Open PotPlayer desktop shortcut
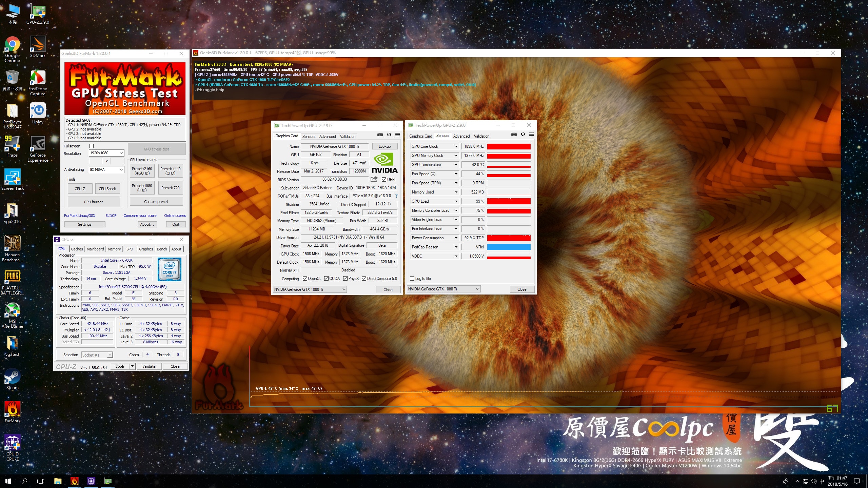868x488 pixels. [x=12, y=116]
